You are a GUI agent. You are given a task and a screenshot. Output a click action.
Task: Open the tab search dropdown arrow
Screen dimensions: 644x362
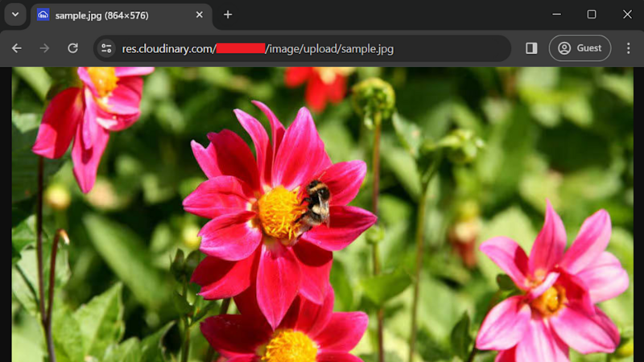15,14
